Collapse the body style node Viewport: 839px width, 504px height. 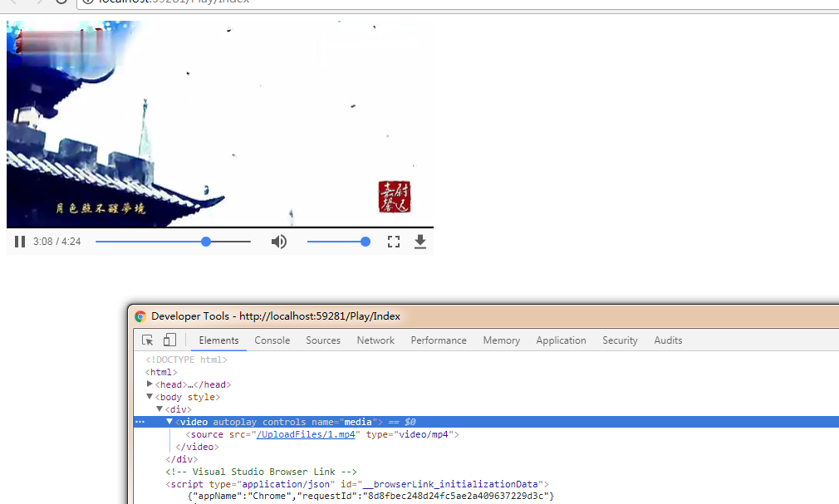pyautogui.click(x=150, y=396)
